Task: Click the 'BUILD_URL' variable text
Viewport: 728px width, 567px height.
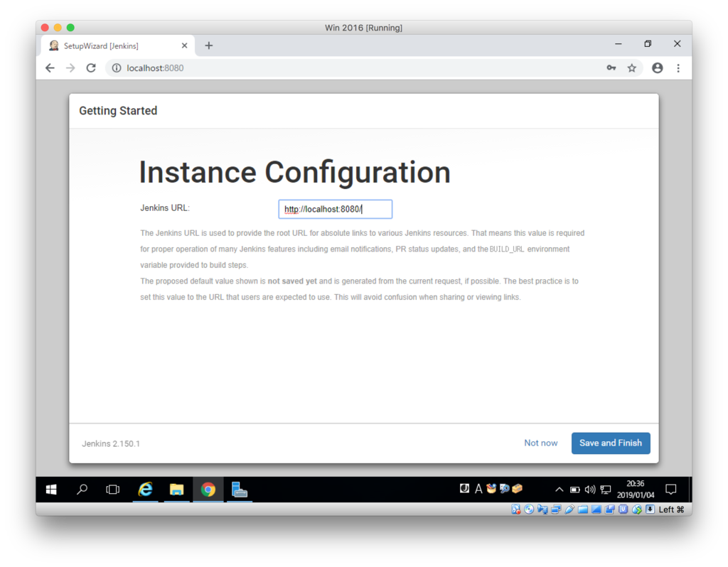Action: [507, 249]
